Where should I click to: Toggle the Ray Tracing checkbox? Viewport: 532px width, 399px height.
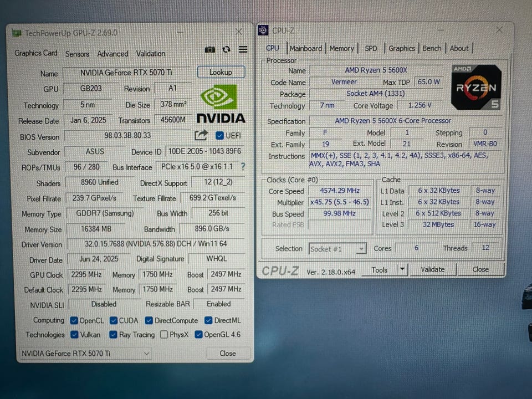point(113,335)
